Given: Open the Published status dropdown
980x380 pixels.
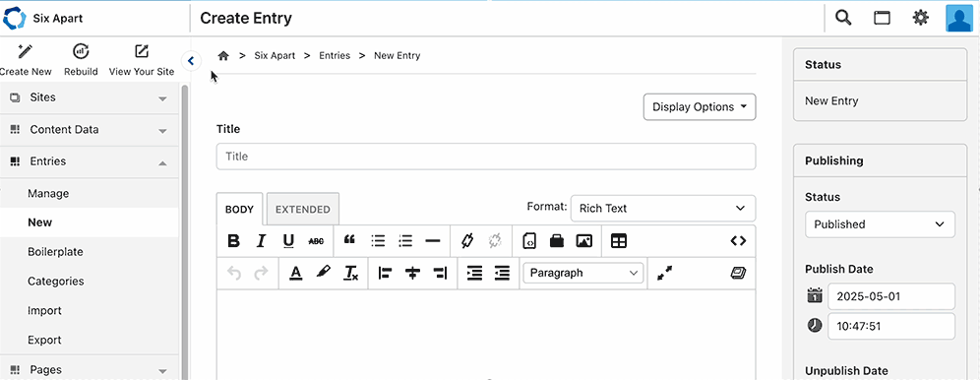Looking at the screenshot, I should [x=880, y=224].
